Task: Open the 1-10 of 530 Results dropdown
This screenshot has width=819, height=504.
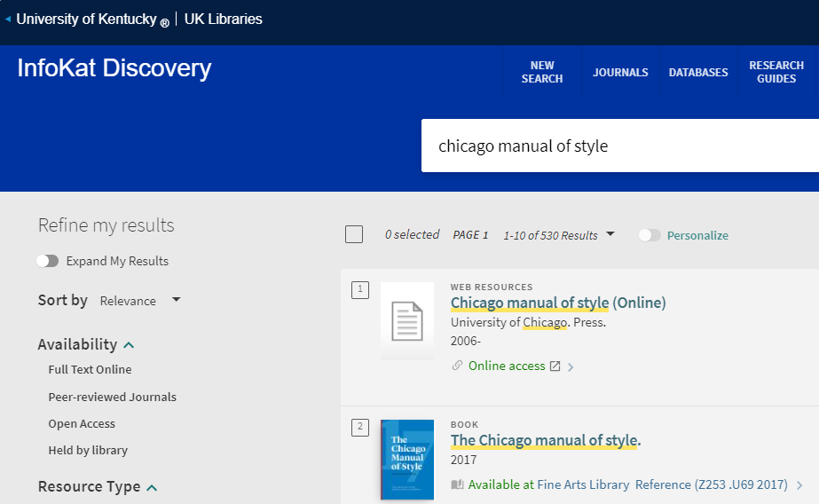Action: coord(559,235)
